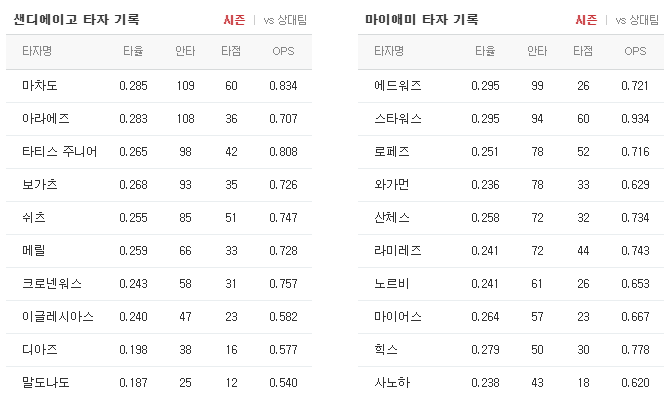
Task: Select 시즌 tab in 마이애미 table
Action: 586,20
